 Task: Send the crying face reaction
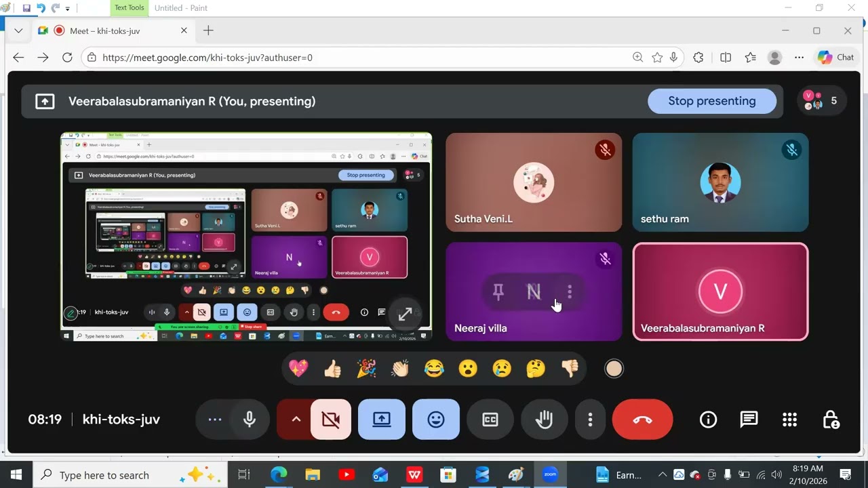tap(502, 369)
